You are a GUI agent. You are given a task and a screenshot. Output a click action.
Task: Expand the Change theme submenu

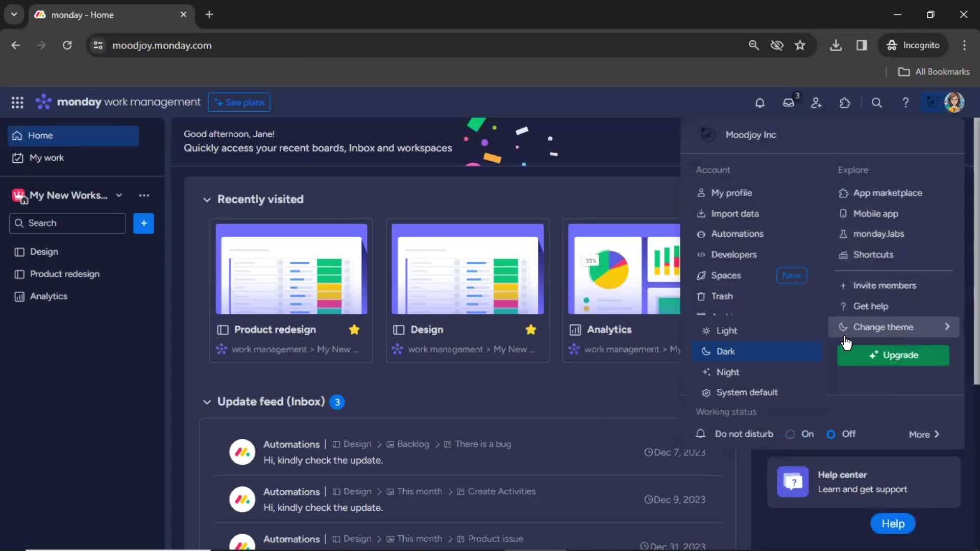[893, 327]
